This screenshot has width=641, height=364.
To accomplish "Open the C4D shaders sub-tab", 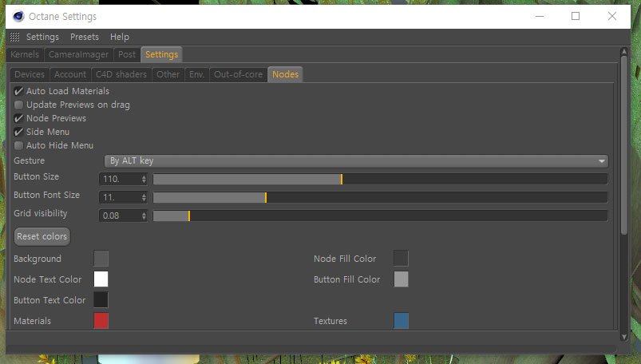I will click(x=121, y=74).
